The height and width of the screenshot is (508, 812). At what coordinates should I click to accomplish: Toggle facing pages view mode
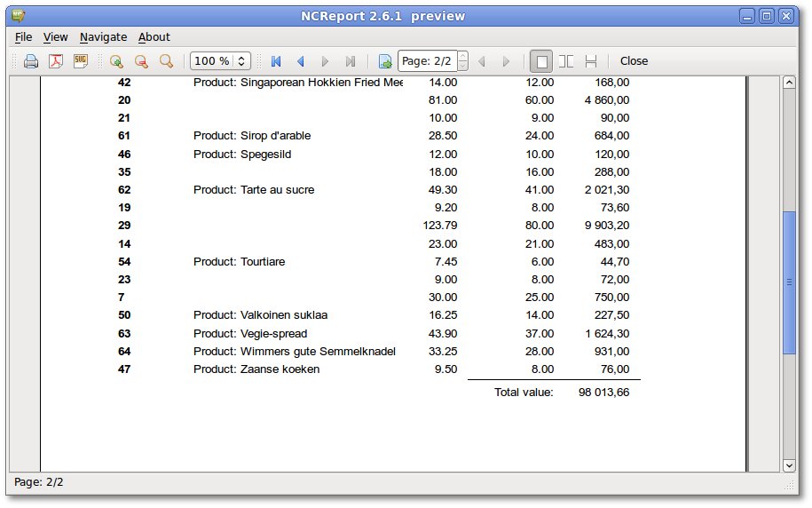pos(566,61)
